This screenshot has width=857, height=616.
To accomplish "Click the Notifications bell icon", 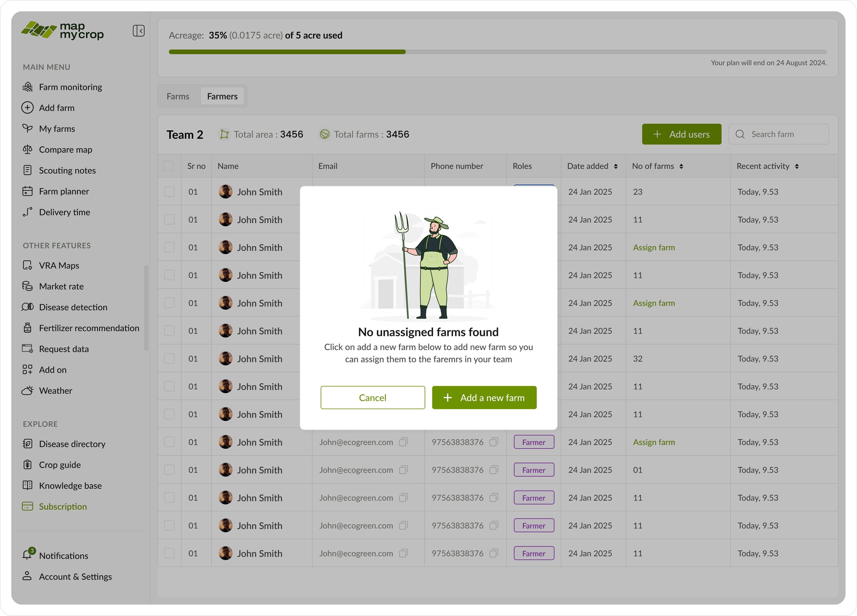I will pos(27,555).
